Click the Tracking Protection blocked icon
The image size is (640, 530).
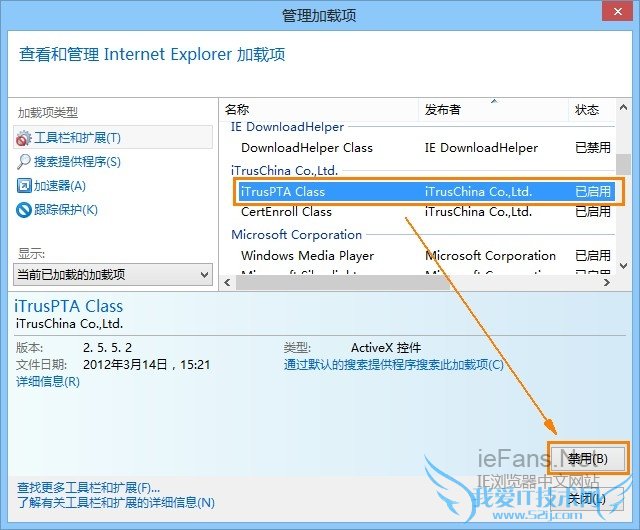[24, 210]
